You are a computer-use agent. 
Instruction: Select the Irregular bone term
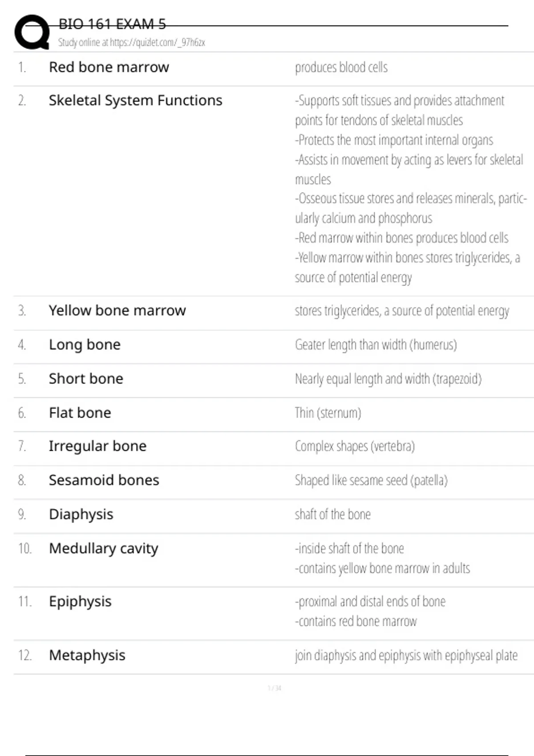[97, 446]
